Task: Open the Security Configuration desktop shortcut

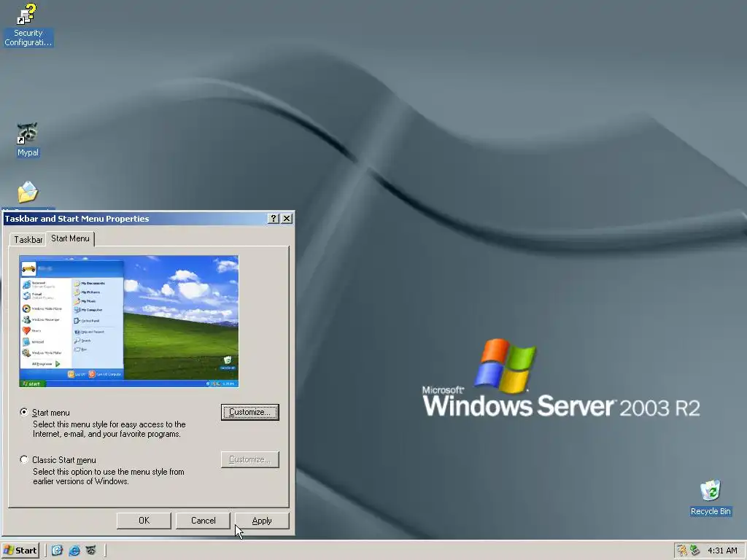Action: click(28, 25)
